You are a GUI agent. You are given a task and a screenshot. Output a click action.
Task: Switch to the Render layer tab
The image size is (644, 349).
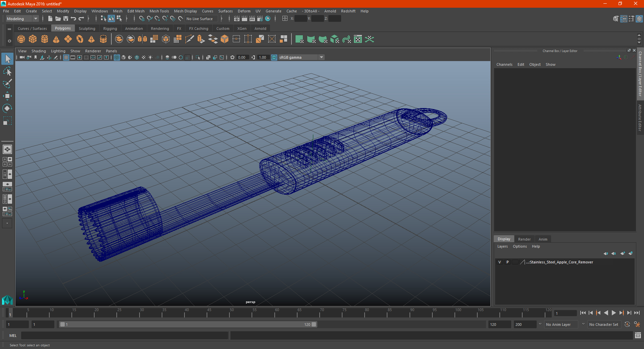coord(524,239)
